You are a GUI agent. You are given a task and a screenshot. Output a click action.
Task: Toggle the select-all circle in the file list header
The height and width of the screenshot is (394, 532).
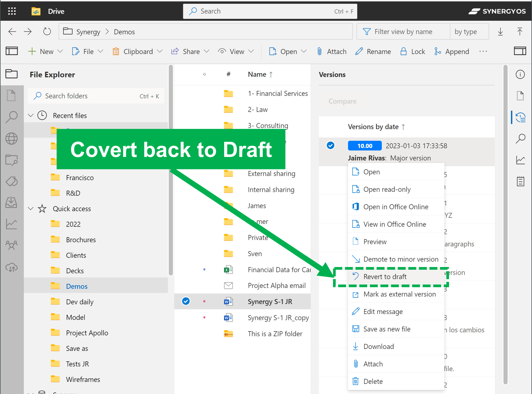(204, 74)
